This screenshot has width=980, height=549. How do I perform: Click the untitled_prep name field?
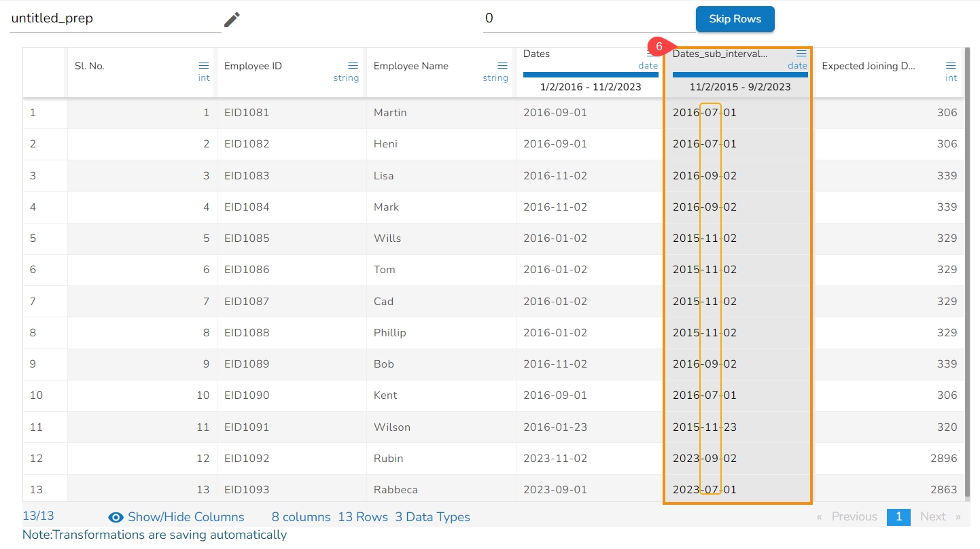click(114, 19)
